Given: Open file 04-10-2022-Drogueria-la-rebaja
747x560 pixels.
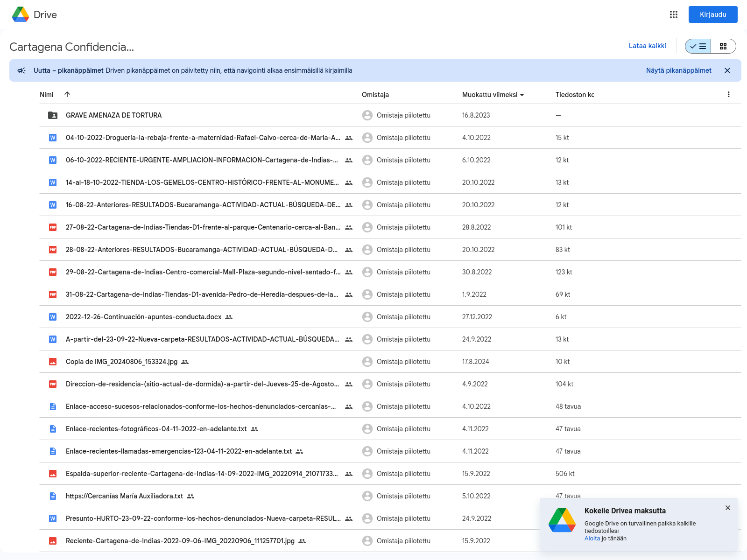Looking at the screenshot, I should pyautogui.click(x=203, y=138).
